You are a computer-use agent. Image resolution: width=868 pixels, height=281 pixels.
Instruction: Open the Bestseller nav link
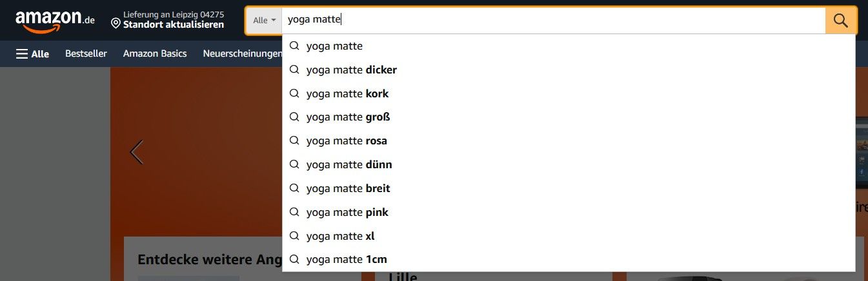tap(86, 53)
